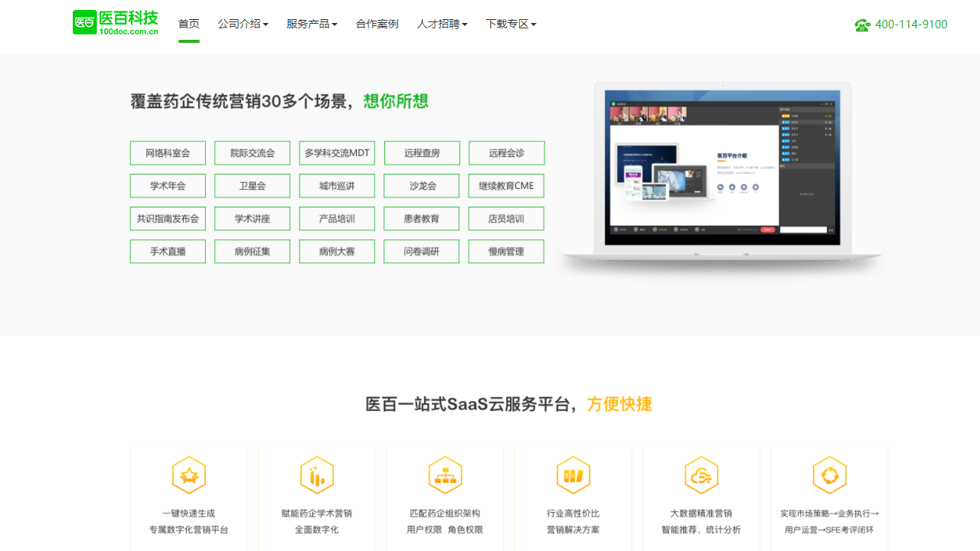The height and width of the screenshot is (551, 980).
Task: Switch to the 首页 menu item
Action: pos(188,24)
